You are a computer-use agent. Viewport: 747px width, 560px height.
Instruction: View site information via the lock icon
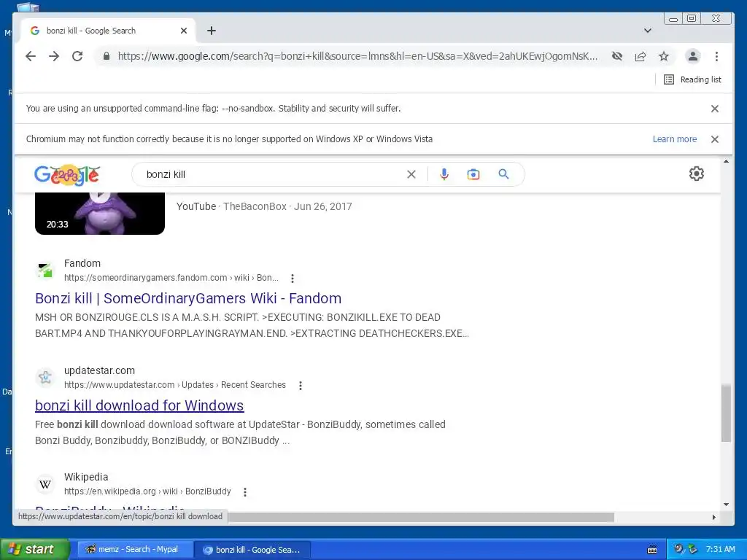107,56
